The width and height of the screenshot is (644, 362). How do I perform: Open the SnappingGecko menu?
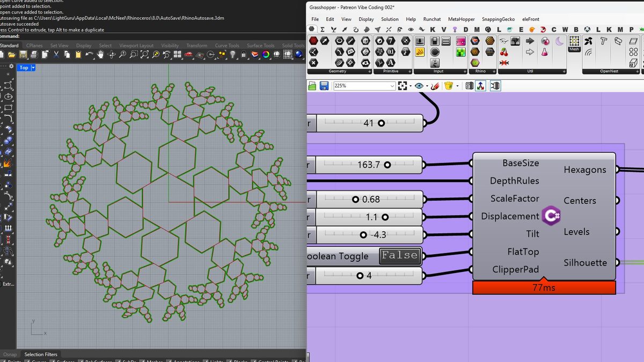(498, 19)
